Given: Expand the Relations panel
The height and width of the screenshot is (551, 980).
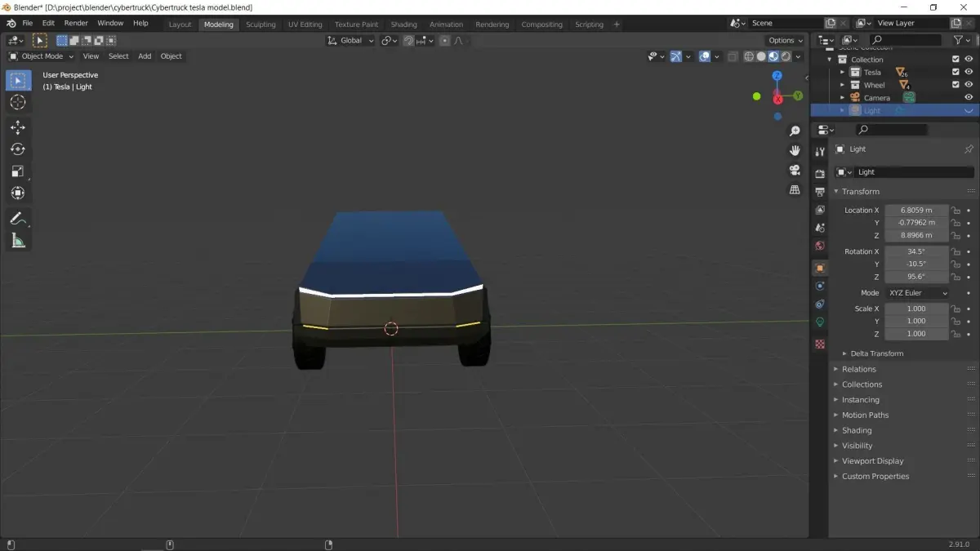Looking at the screenshot, I should [858, 369].
